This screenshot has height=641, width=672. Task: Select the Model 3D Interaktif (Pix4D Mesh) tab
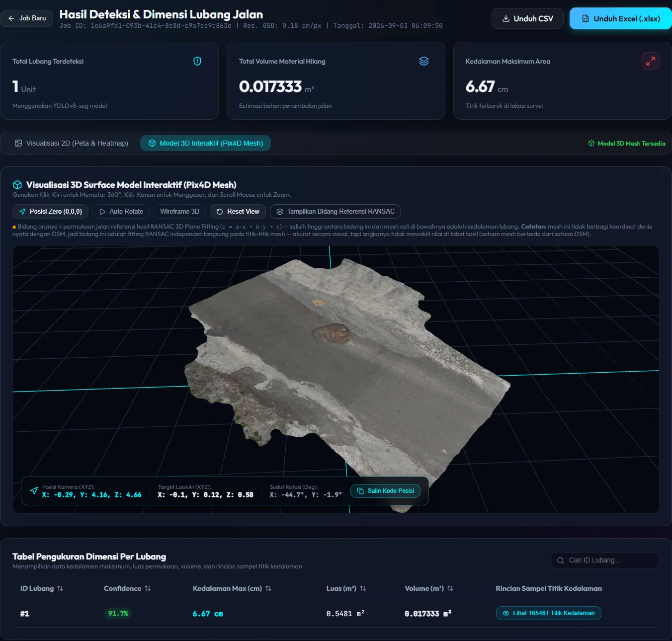[205, 143]
